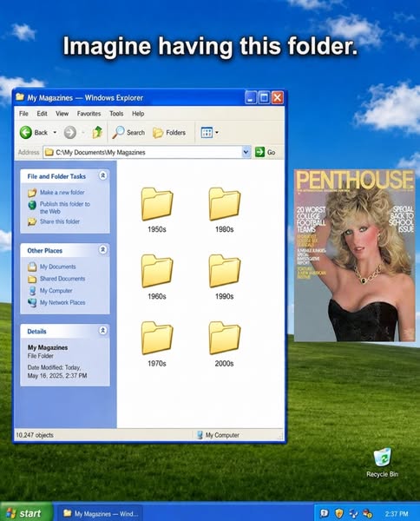Open the Views dropdown arrow
The width and height of the screenshot is (420, 521).
pos(217,132)
